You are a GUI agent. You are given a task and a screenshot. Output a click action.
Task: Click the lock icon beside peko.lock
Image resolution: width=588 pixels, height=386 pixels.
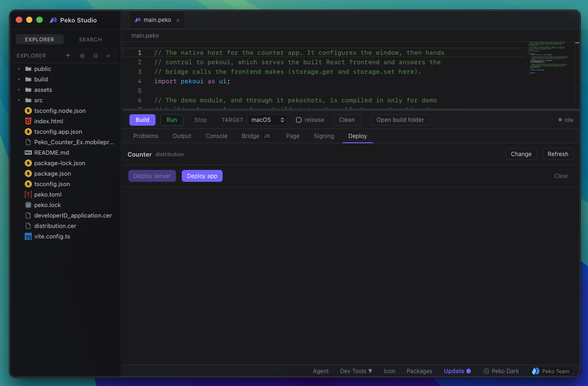click(x=28, y=205)
